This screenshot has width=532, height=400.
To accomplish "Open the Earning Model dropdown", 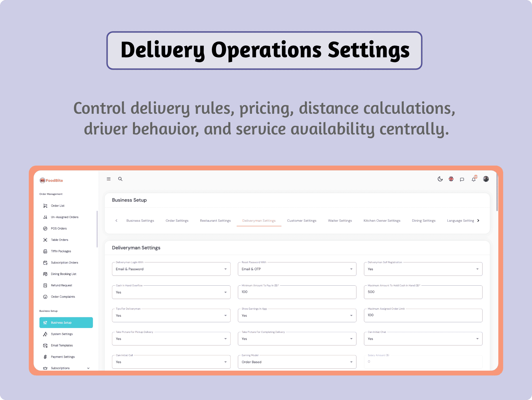I will (297, 362).
